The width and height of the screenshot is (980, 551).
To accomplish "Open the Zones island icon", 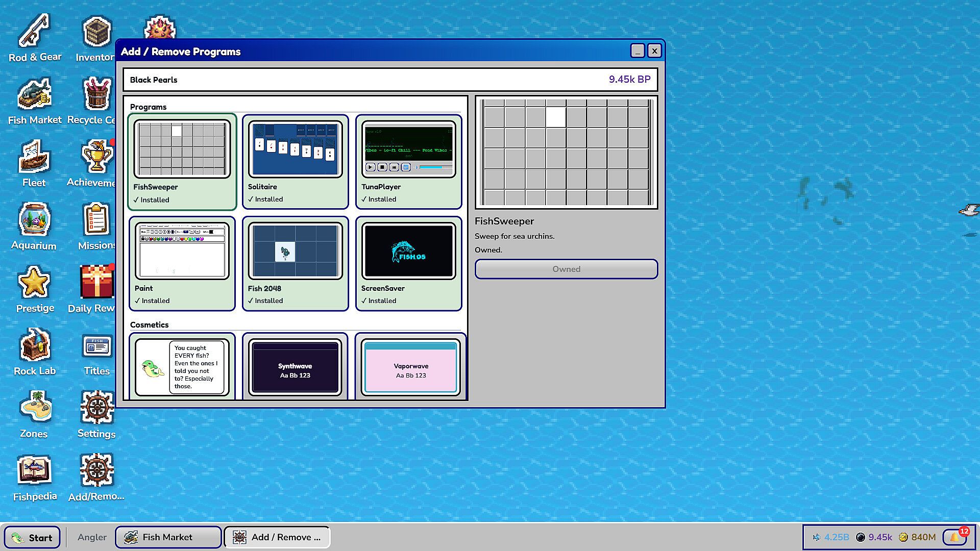I will tap(34, 415).
